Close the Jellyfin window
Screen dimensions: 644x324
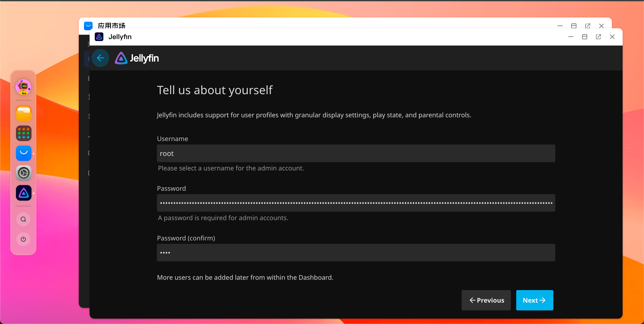point(612,37)
